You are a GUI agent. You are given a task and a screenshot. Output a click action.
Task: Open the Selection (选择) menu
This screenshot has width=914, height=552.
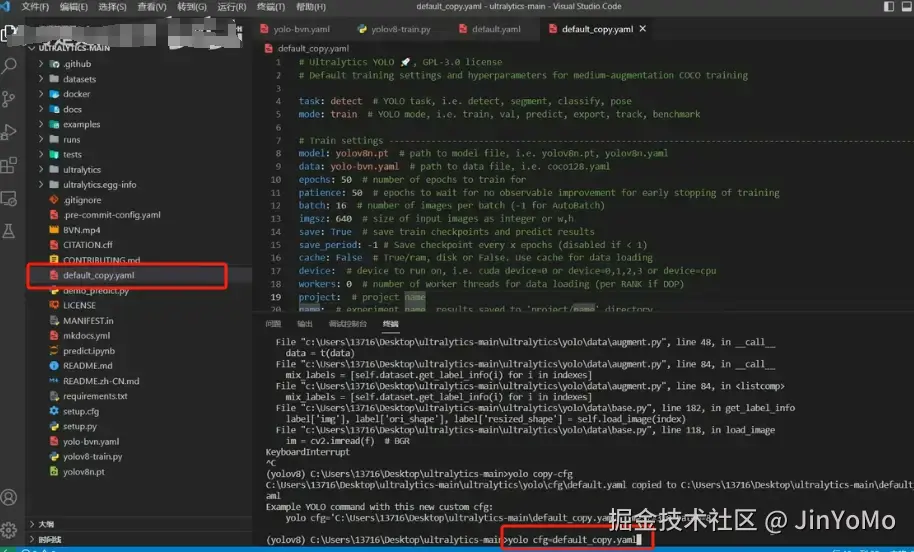(113, 7)
